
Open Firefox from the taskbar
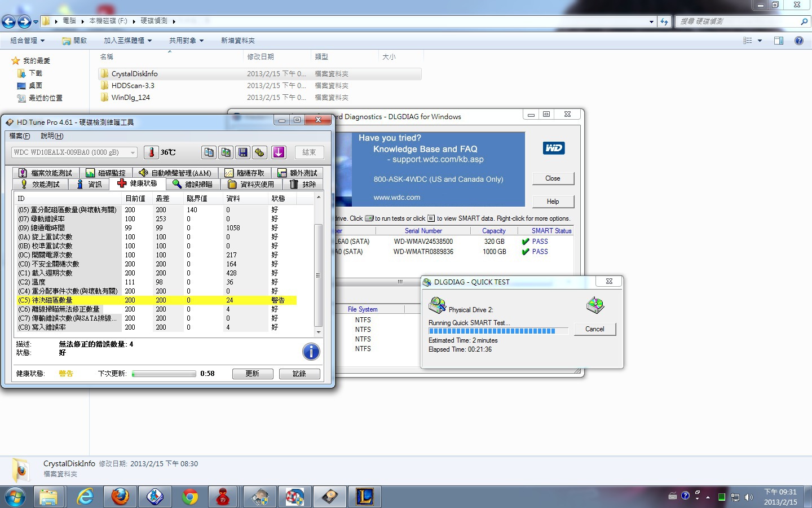click(120, 497)
